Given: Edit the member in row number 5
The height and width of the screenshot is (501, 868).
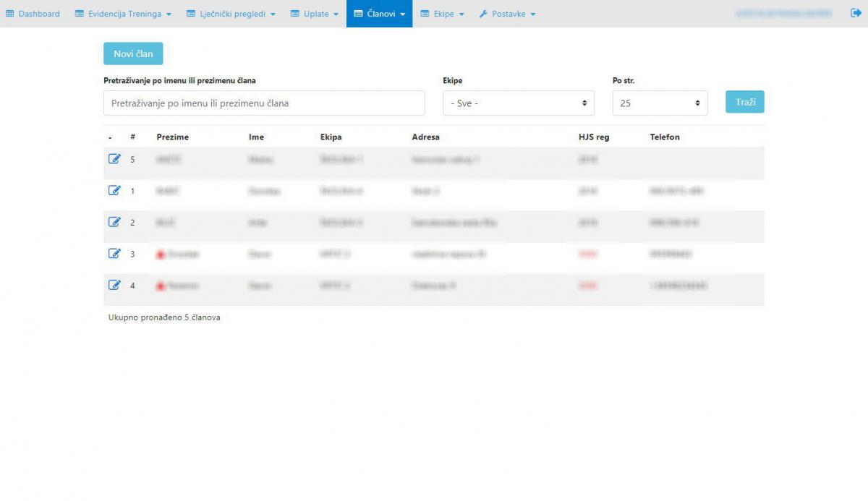Looking at the screenshot, I should tap(114, 159).
